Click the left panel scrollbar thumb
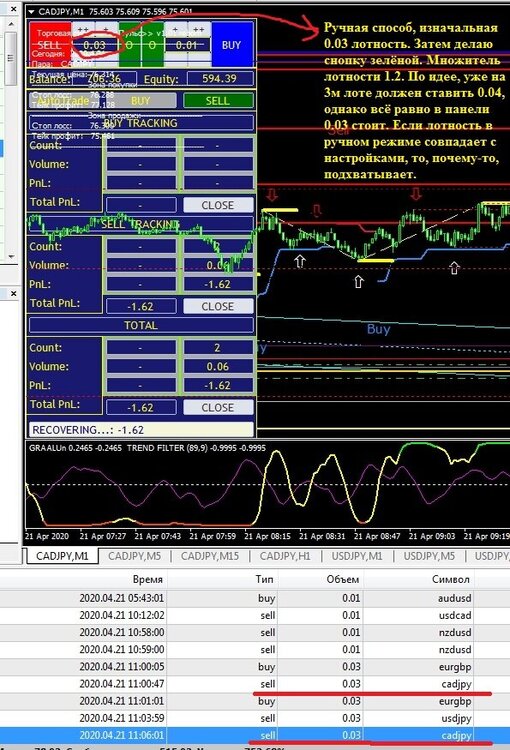Viewport: 510px width, 750px height. coord(11,58)
